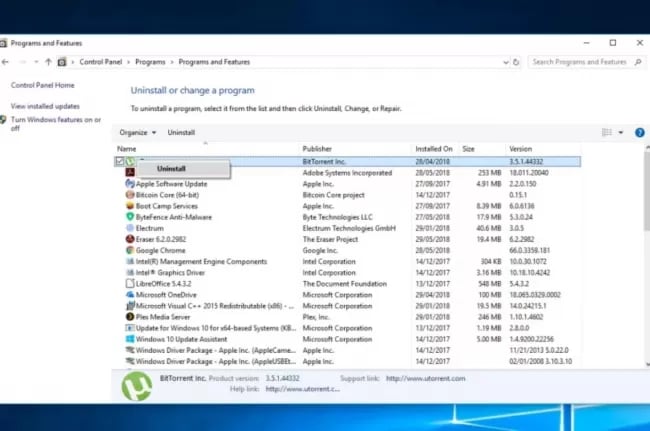650x431 pixels.
Task: Open Control Panel Home link
Action: pyautogui.click(x=43, y=85)
